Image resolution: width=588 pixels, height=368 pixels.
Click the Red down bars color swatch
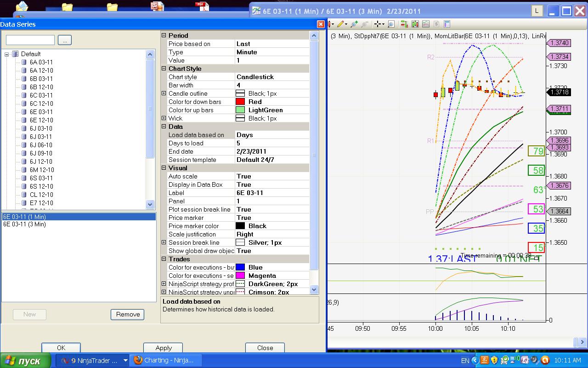coord(240,102)
